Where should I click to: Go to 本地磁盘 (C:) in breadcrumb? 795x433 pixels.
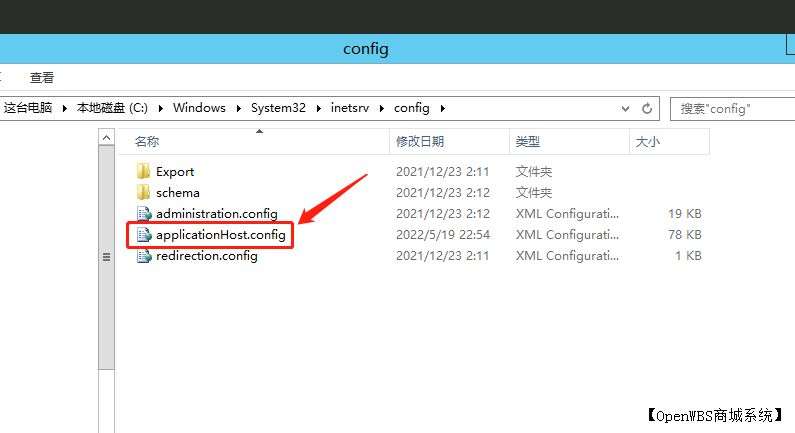pyautogui.click(x=112, y=108)
